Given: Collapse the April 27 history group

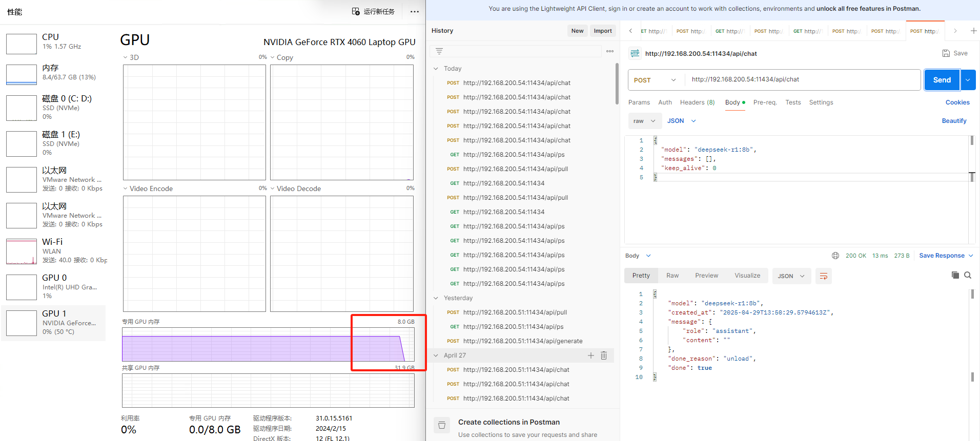Looking at the screenshot, I should [436, 355].
